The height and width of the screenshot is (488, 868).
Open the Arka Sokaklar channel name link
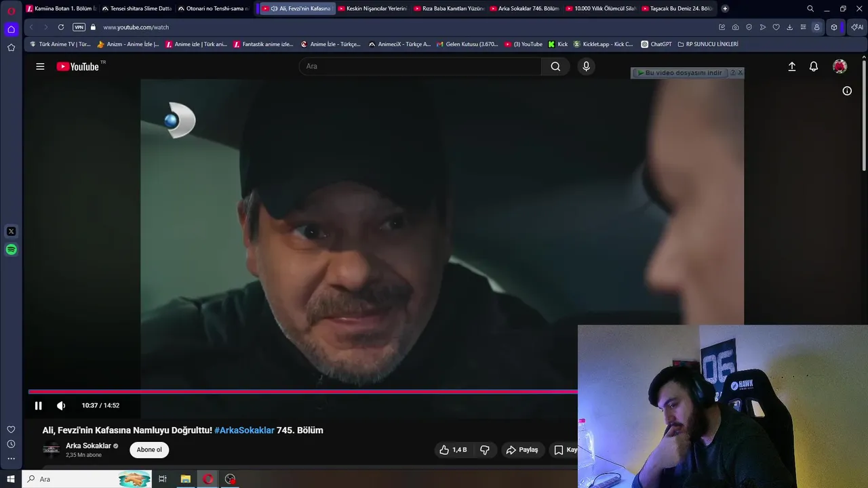tap(88, 446)
